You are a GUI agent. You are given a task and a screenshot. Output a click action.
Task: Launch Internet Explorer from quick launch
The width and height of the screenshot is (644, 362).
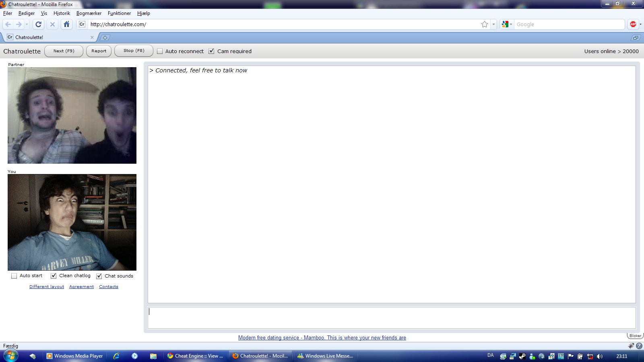(116, 356)
